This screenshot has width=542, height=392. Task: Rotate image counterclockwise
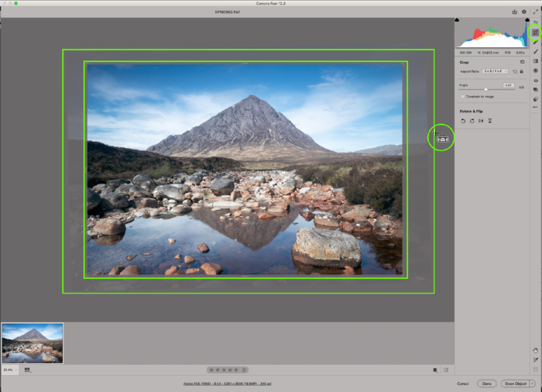coord(463,121)
